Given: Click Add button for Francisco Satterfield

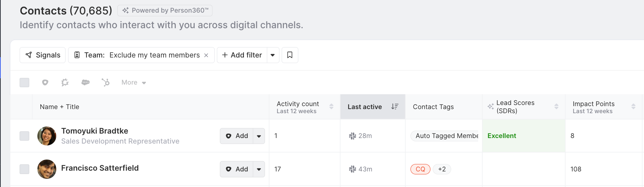Looking at the screenshot, I should point(237,169).
